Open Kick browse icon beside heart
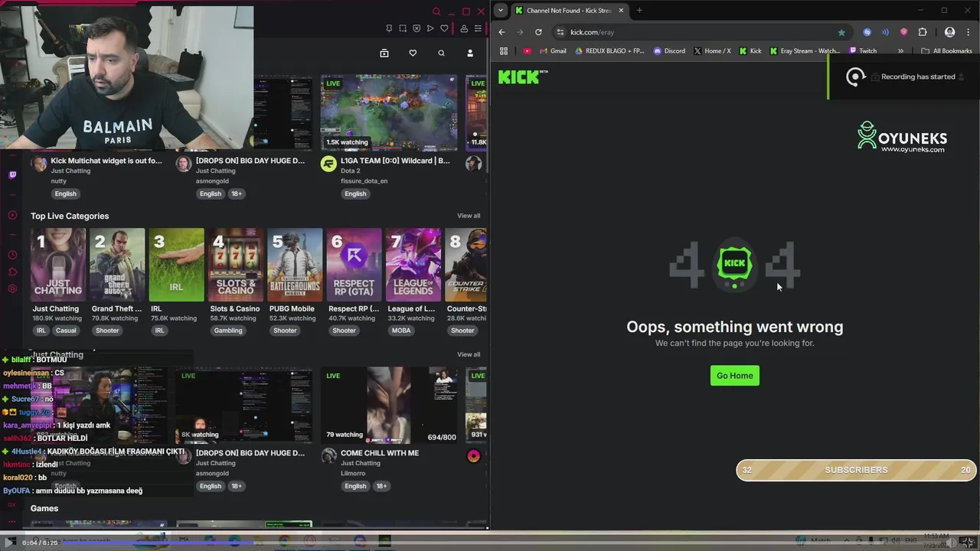Screen dimensions: 980x551 384,53
